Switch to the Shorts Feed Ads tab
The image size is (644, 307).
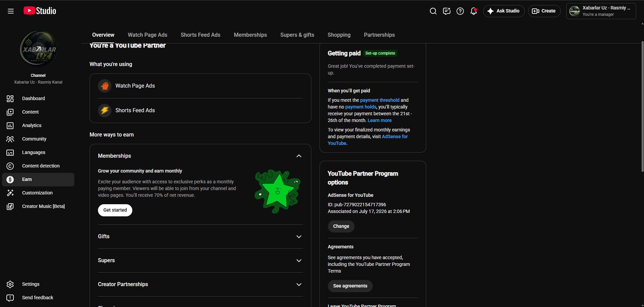(201, 35)
